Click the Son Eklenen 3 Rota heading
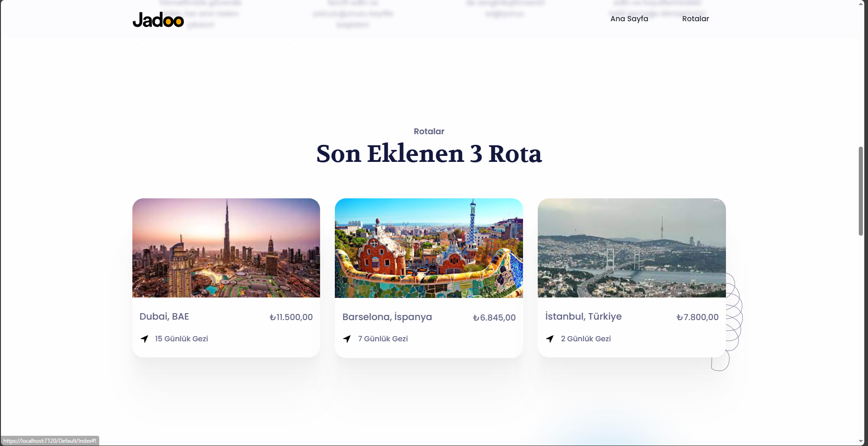868x446 pixels. pos(429,155)
